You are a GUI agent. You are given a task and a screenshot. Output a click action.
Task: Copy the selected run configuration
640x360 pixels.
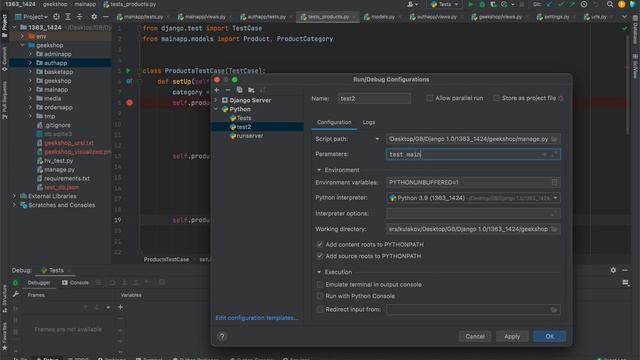[x=239, y=90]
